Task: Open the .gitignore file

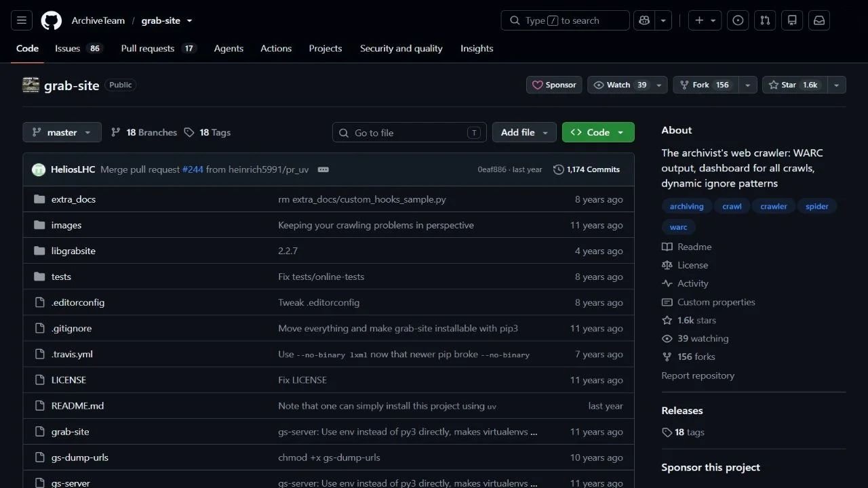Action: (x=71, y=328)
